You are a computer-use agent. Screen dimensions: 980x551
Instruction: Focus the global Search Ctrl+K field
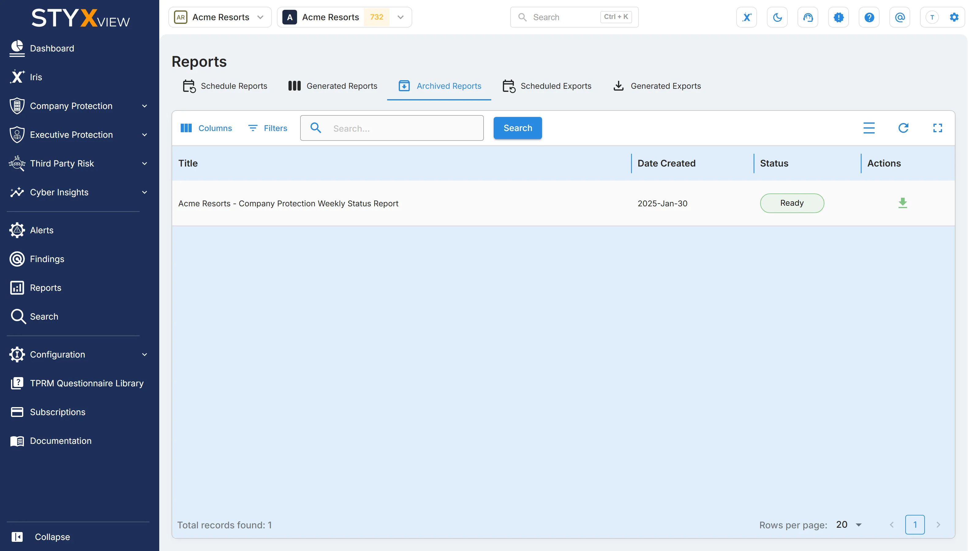pyautogui.click(x=574, y=17)
